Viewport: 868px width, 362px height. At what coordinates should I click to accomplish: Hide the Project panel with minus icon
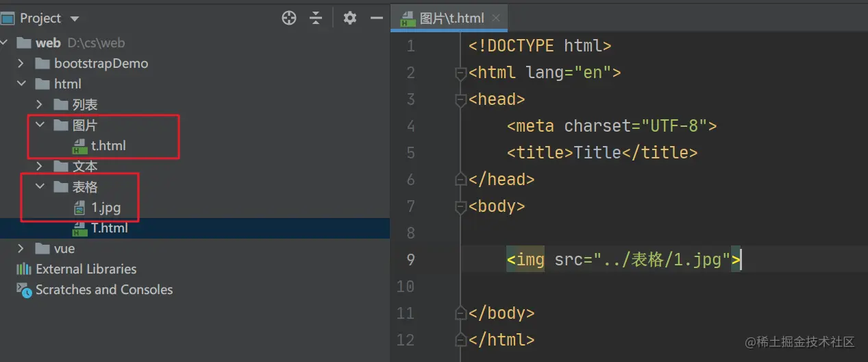[x=376, y=19]
